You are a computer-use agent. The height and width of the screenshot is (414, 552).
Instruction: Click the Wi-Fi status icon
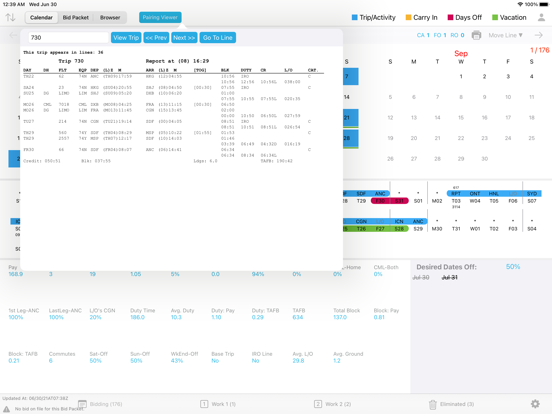coord(520,4)
